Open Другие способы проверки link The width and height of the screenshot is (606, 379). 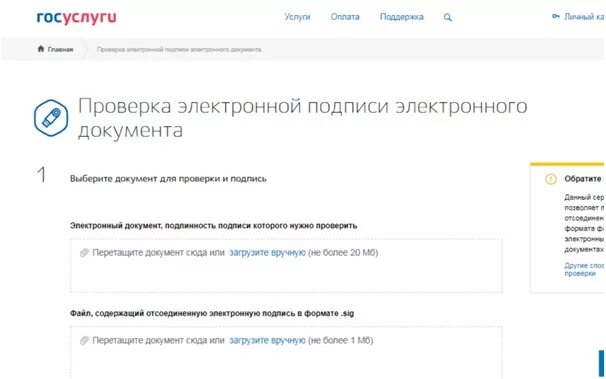tap(584, 269)
